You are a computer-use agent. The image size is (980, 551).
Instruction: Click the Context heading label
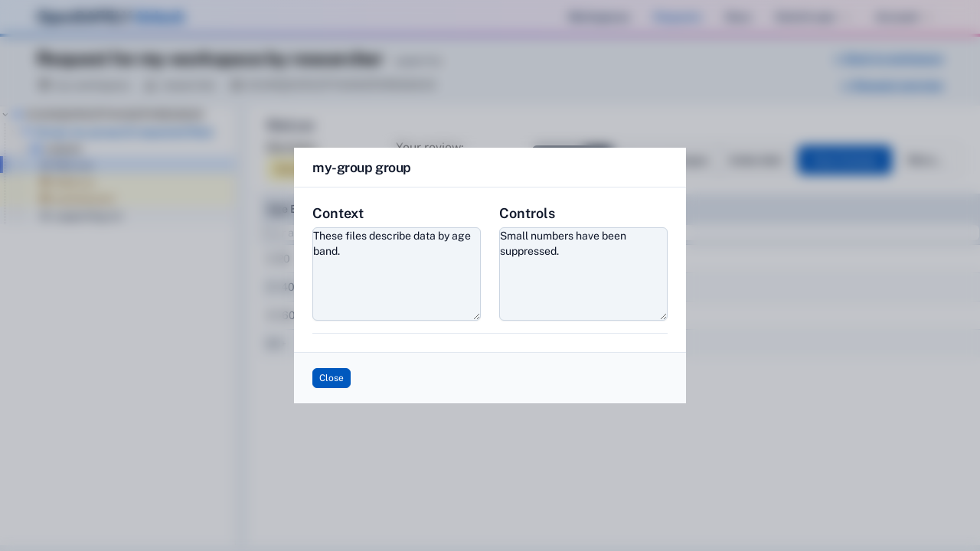[x=338, y=214]
